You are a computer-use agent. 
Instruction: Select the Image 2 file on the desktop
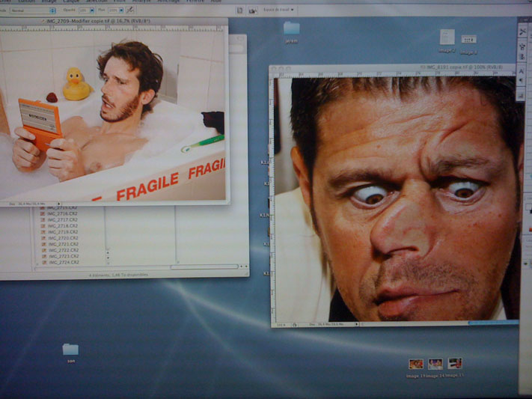[x=447, y=41]
